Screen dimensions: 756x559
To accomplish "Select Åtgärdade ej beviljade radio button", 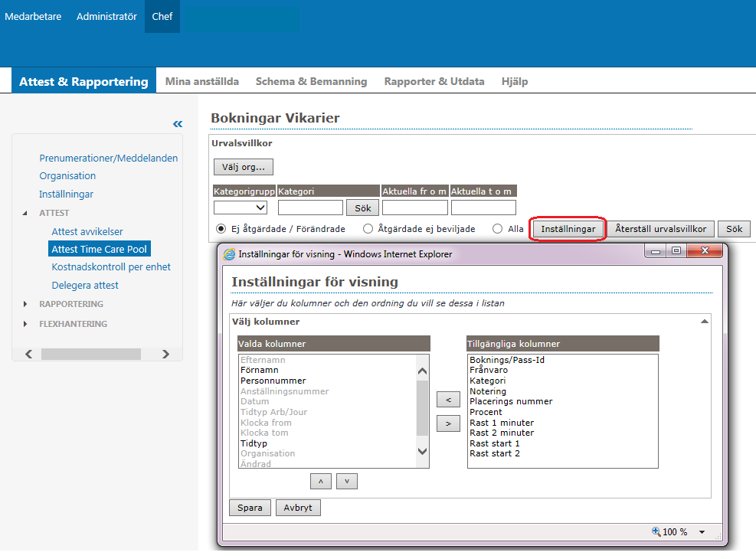I will pyautogui.click(x=368, y=228).
